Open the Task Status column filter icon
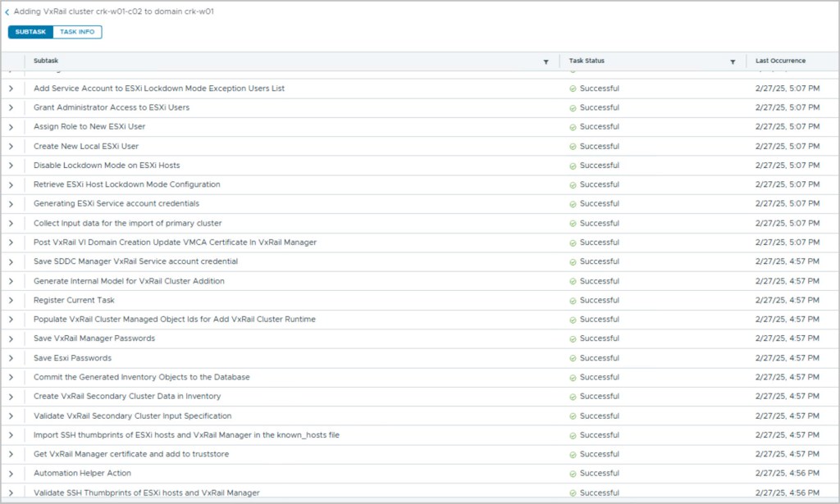 coord(732,61)
